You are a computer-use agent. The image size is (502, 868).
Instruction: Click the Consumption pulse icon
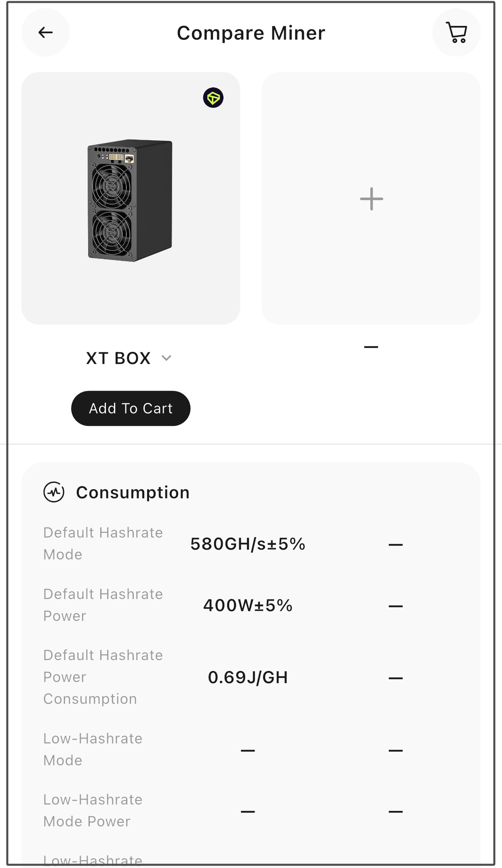click(x=54, y=492)
